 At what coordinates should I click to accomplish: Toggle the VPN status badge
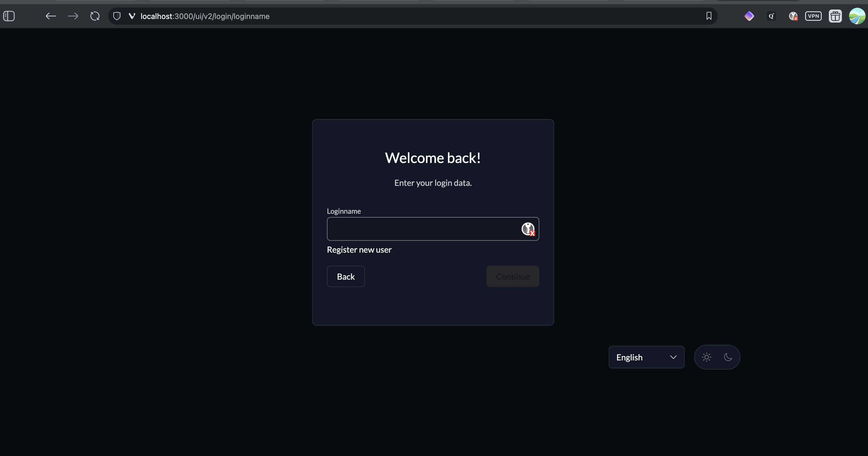[814, 16]
